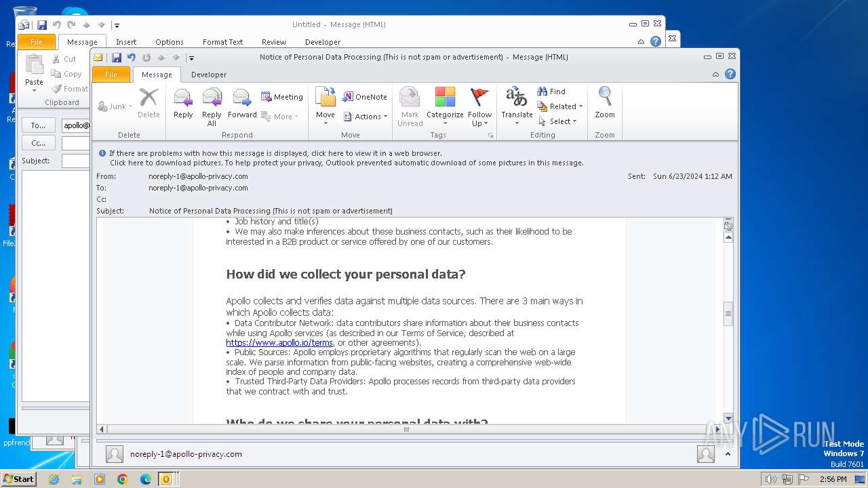Viewport: 868px width, 488px height.
Task: Forward this message
Action: tap(242, 105)
